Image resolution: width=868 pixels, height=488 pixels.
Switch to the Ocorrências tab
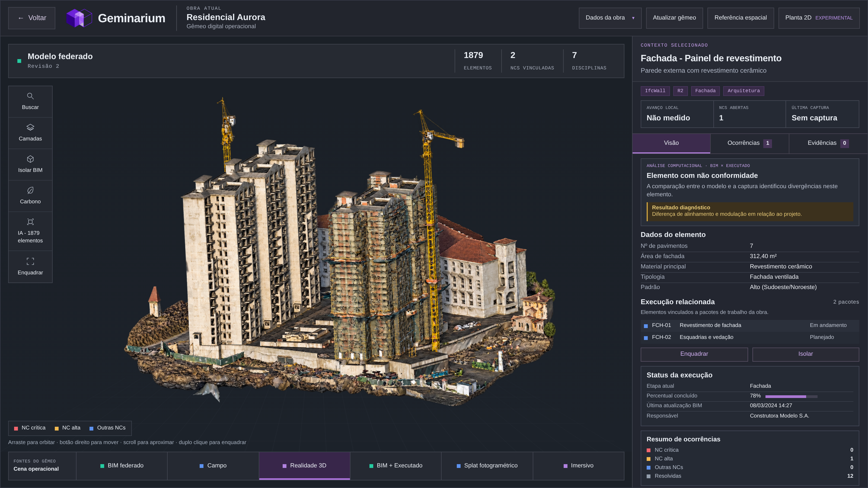(x=749, y=143)
